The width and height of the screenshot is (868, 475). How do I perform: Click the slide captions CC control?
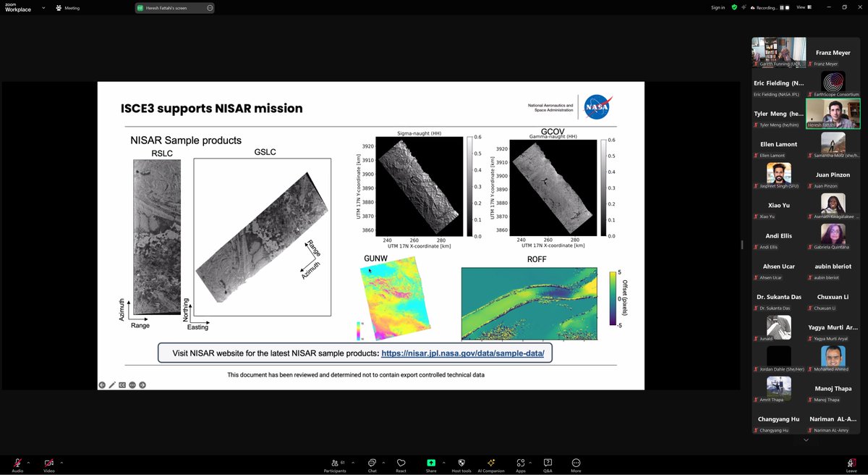point(122,384)
